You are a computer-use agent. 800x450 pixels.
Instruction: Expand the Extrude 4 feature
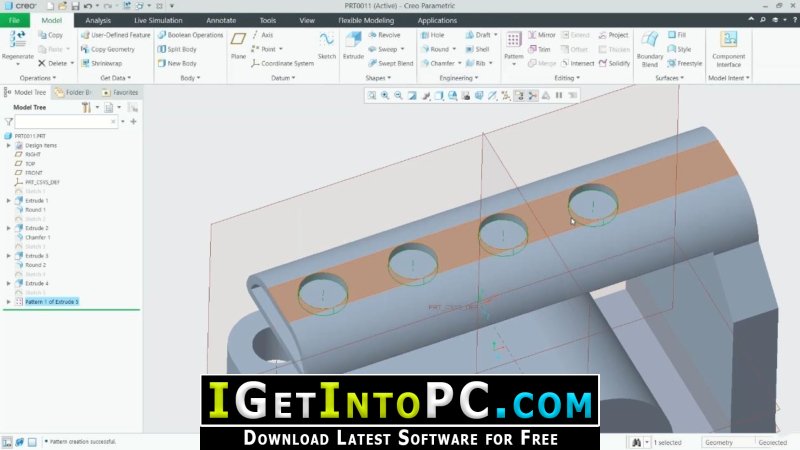pos(9,283)
